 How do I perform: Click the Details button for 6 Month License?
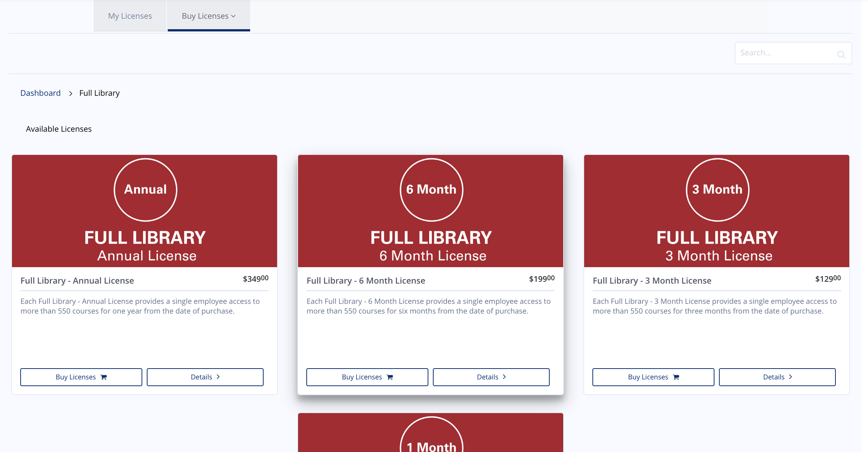(x=491, y=377)
